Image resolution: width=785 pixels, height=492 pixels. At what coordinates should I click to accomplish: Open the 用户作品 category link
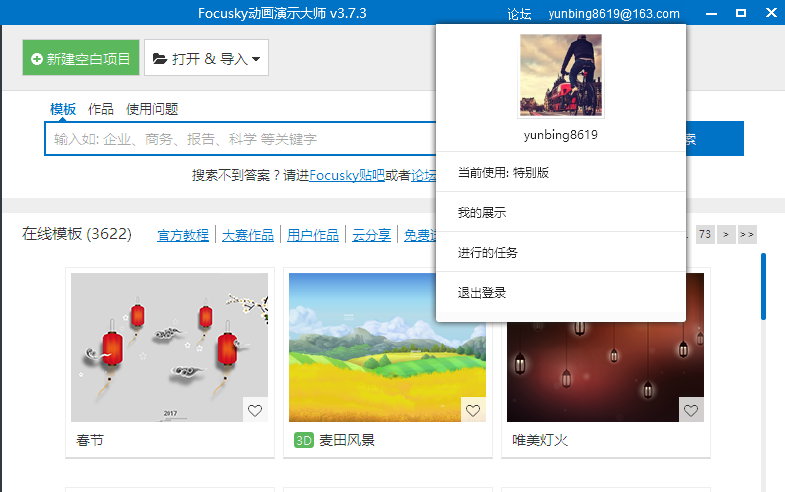313,235
